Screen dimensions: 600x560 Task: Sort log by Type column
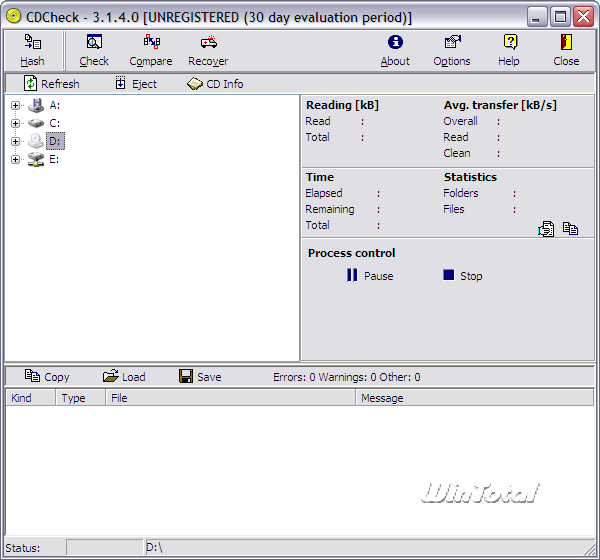click(x=80, y=398)
